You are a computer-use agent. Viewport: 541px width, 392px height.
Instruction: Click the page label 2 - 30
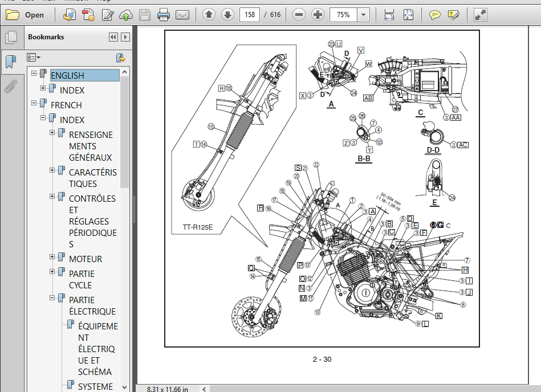tap(322, 360)
